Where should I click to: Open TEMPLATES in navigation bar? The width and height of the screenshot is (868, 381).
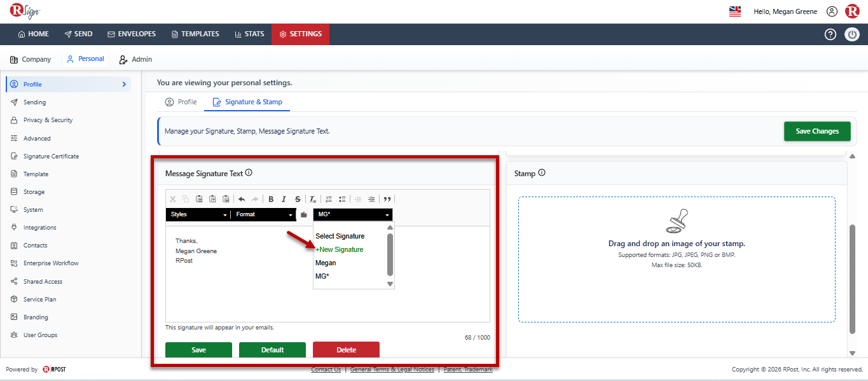pyautogui.click(x=195, y=34)
